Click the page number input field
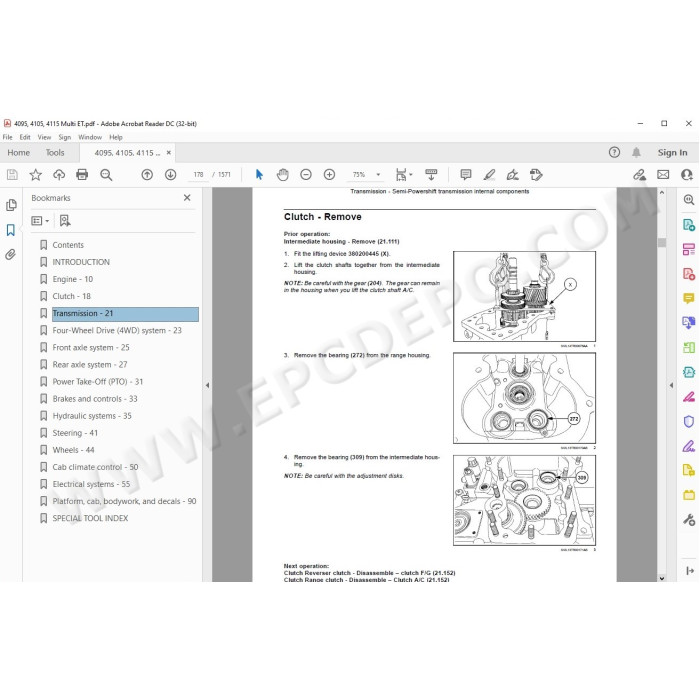 (x=199, y=175)
